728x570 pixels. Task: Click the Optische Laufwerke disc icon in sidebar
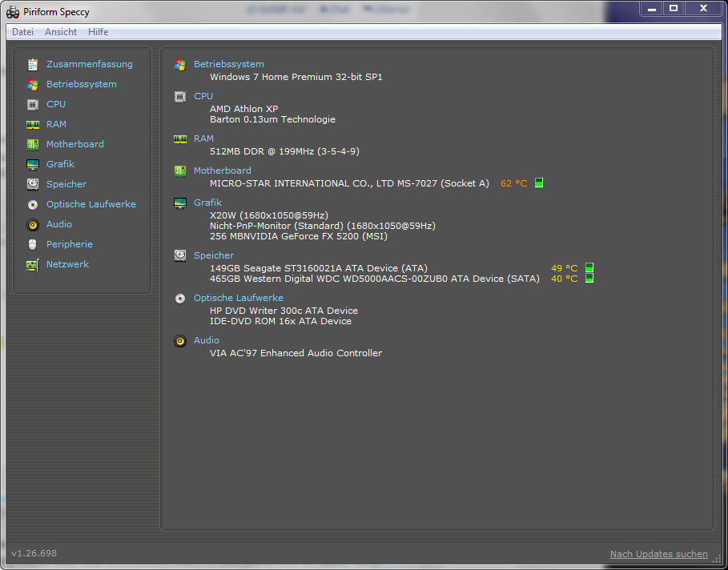[x=33, y=204]
